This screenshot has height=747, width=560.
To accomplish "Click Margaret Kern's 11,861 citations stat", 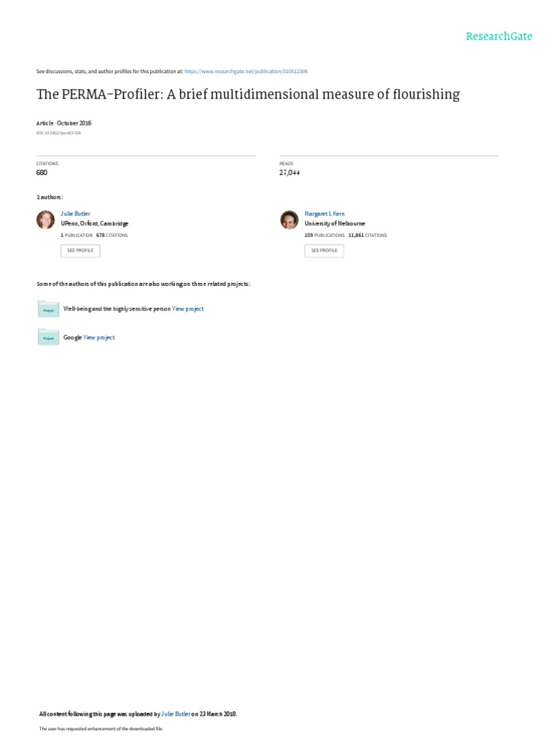I will [x=367, y=236].
